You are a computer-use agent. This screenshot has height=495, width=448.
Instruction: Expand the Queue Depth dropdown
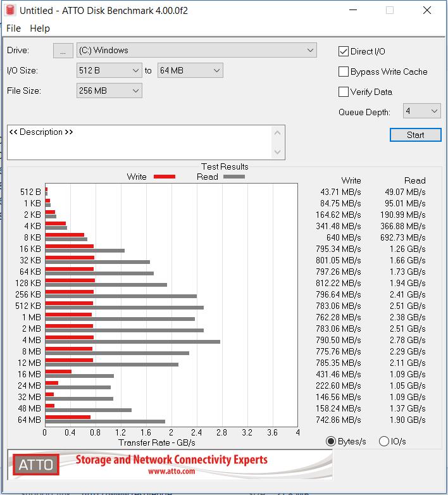[421, 111]
